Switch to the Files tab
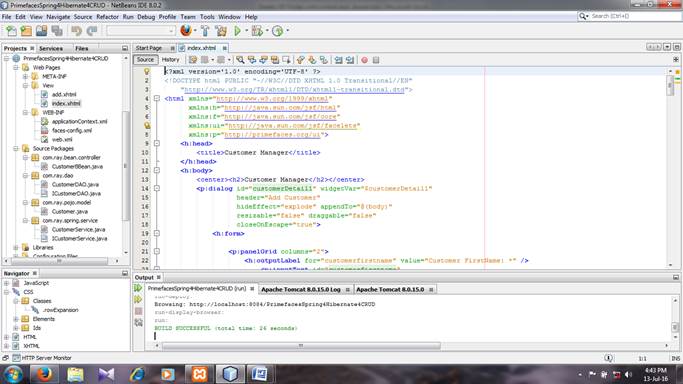The image size is (683, 384). [81, 48]
